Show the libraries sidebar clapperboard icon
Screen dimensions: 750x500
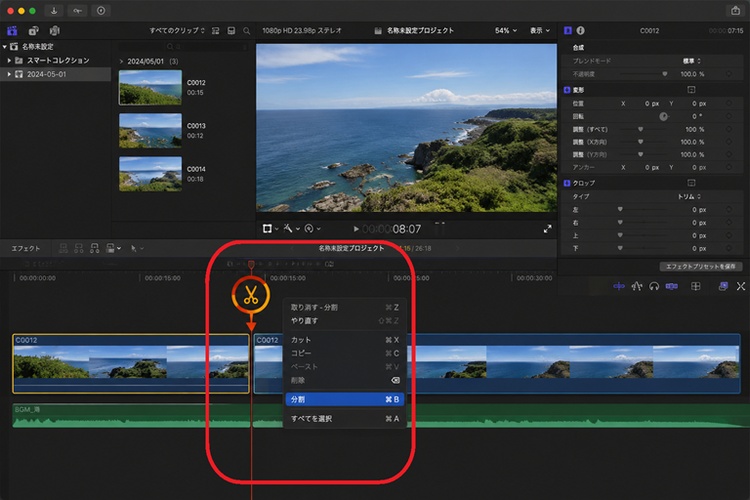(x=12, y=31)
